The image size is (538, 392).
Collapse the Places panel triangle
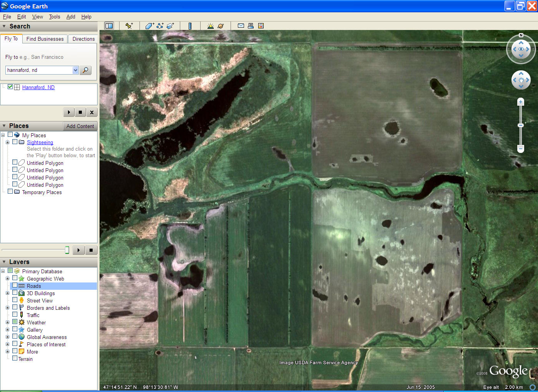4,126
